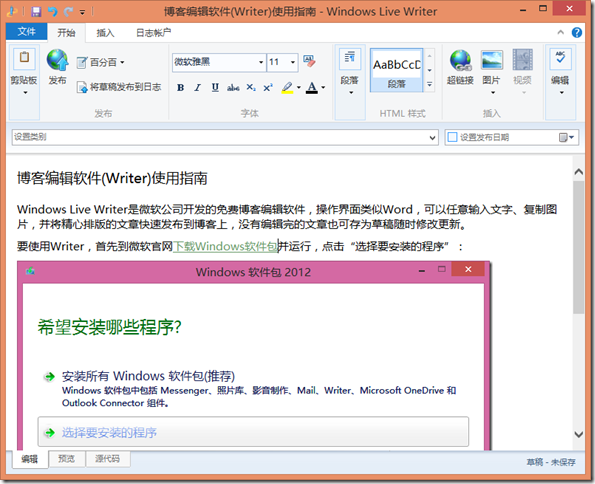The width and height of the screenshot is (595, 484).
Task: Click 将草稿发布到日志 button
Action: pyautogui.click(x=119, y=87)
